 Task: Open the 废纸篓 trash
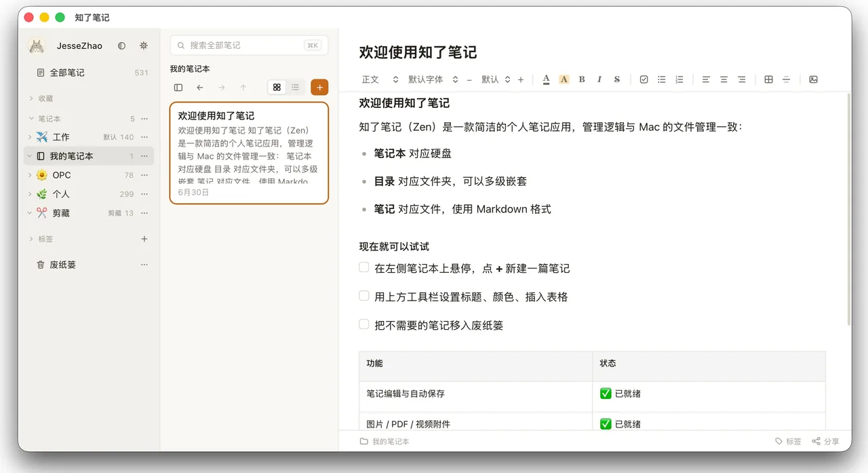pos(89,265)
